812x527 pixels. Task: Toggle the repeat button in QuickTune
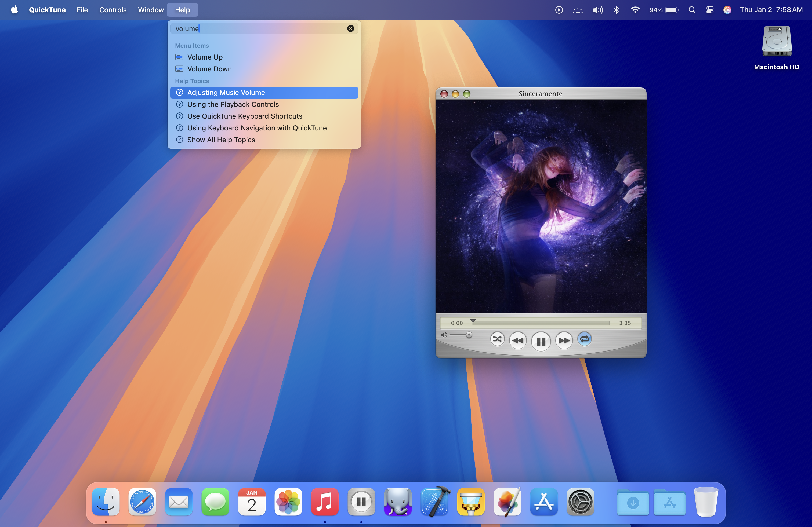[x=585, y=339]
